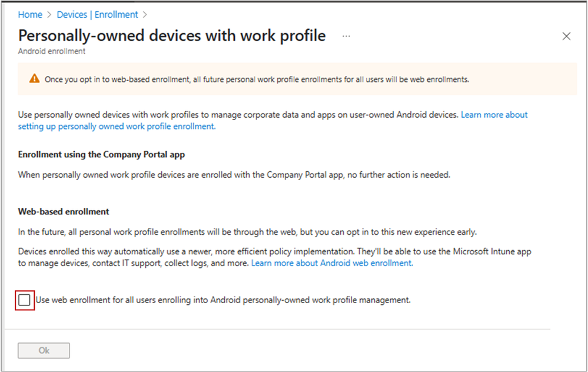
Task: Click the 'Use web enrollment for all users' label
Action: coord(222,300)
